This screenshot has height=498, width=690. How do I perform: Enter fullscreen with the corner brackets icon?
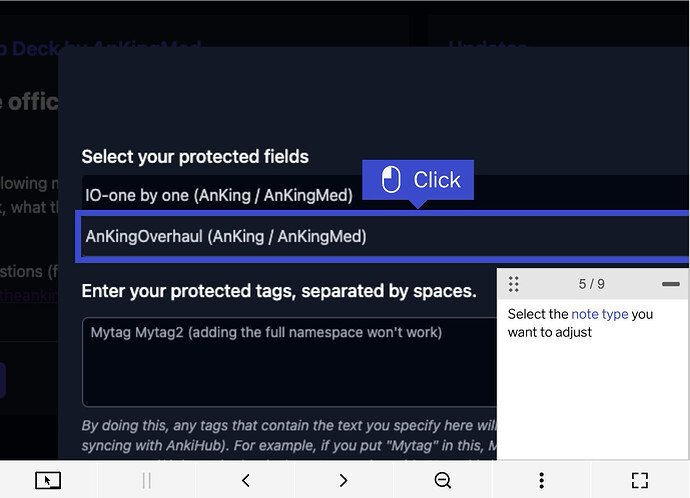tap(640, 480)
